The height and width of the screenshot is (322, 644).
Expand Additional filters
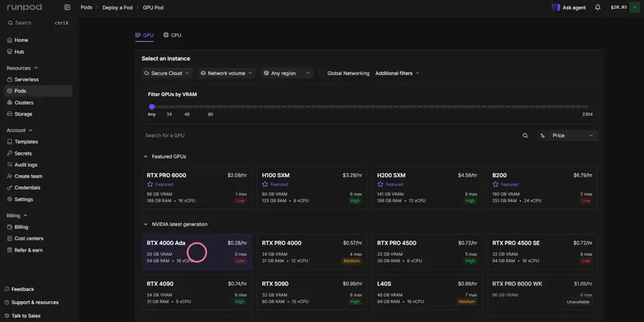397,73
